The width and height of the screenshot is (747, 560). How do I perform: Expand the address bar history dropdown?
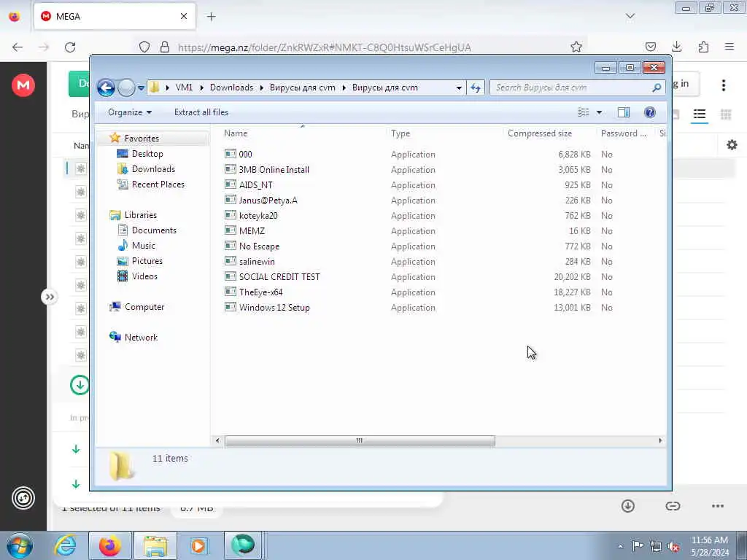pyautogui.click(x=459, y=88)
